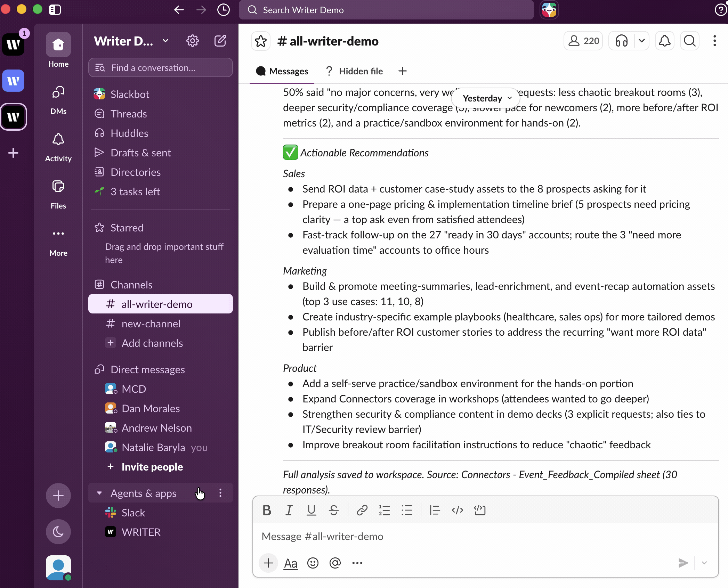
Task: Open the emoji picker
Action: pyautogui.click(x=313, y=563)
